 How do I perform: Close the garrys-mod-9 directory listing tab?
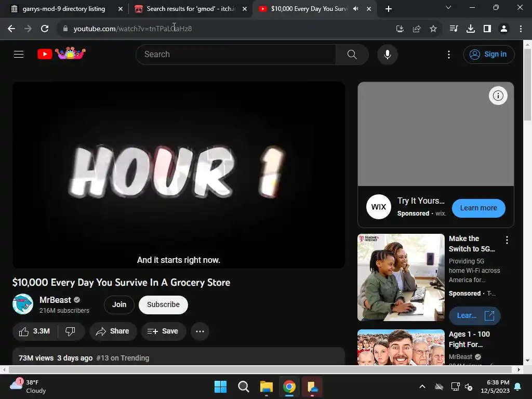[x=121, y=9]
